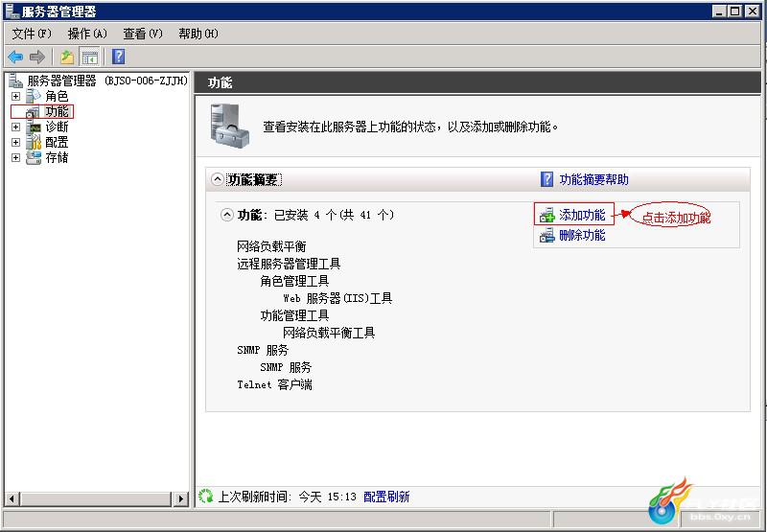
Task: Click the indented SNMP 服务 sub-entry
Action: [286, 367]
